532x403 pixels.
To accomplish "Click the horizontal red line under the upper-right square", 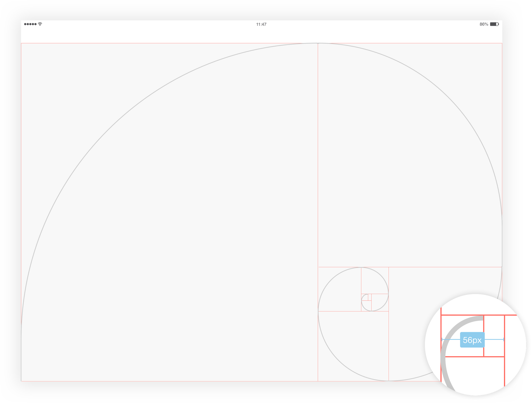I will tap(445, 267).
